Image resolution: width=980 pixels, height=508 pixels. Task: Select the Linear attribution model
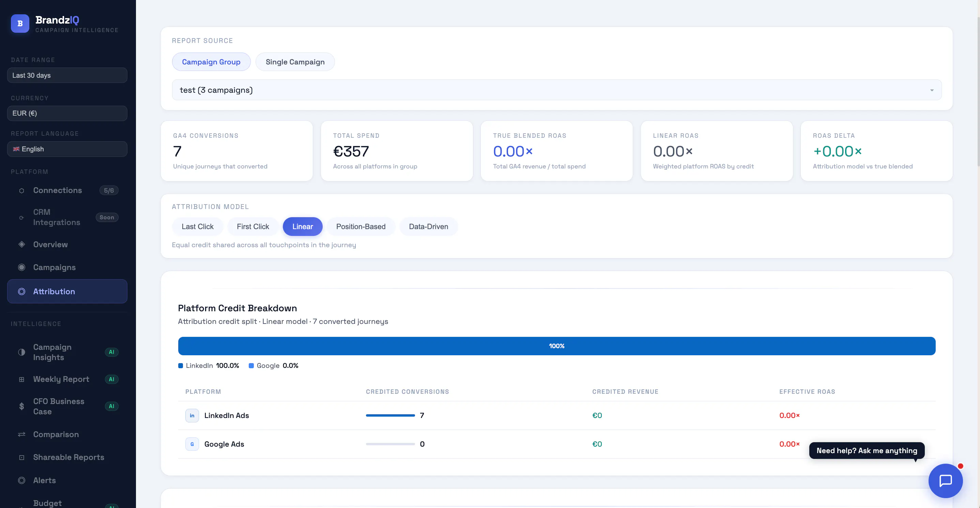point(303,227)
